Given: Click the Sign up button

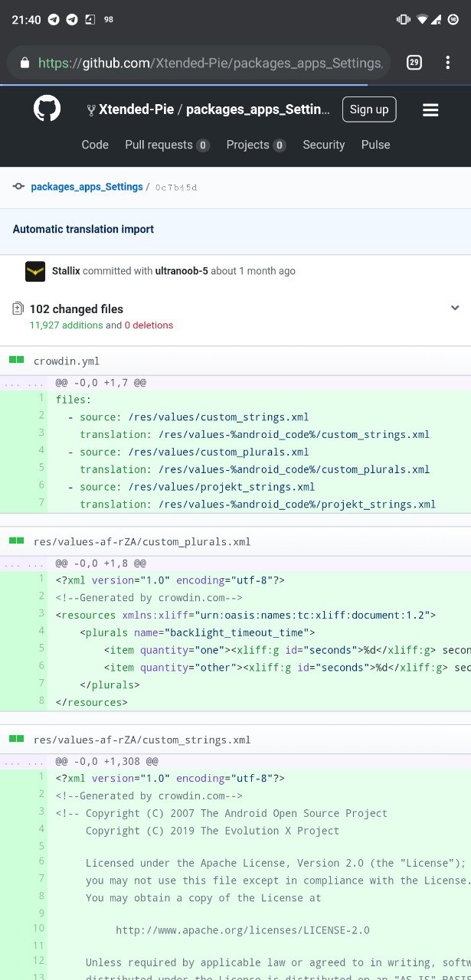Looking at the screenshot, I should pyautogui.click(x=369, y=109).
